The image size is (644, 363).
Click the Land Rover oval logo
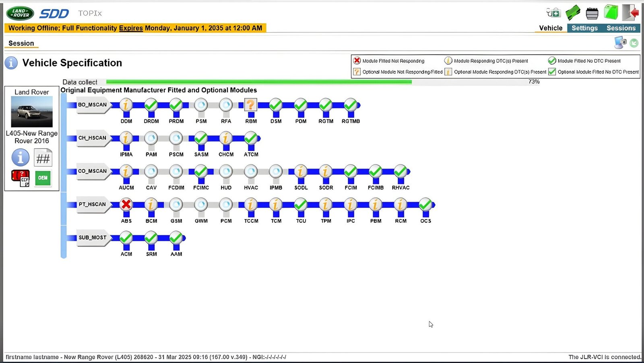(x=20, y=13)
